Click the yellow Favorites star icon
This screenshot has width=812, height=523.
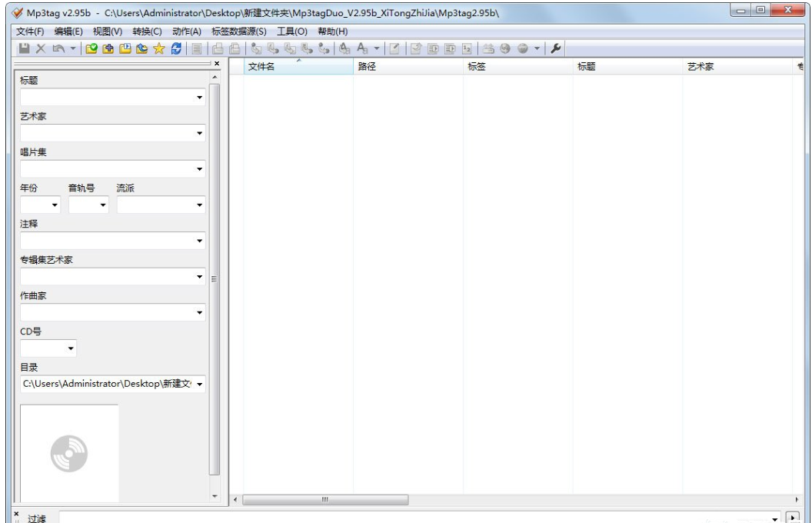pos(158,48)
